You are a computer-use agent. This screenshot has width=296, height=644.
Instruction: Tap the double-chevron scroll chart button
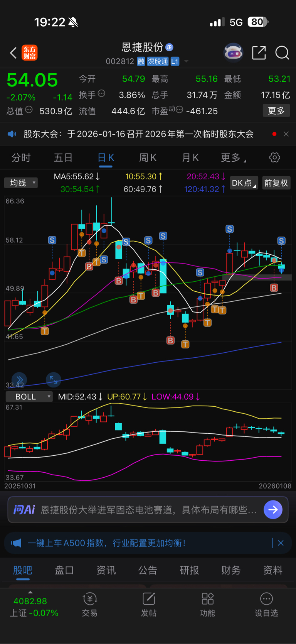(x=19, y=380)
